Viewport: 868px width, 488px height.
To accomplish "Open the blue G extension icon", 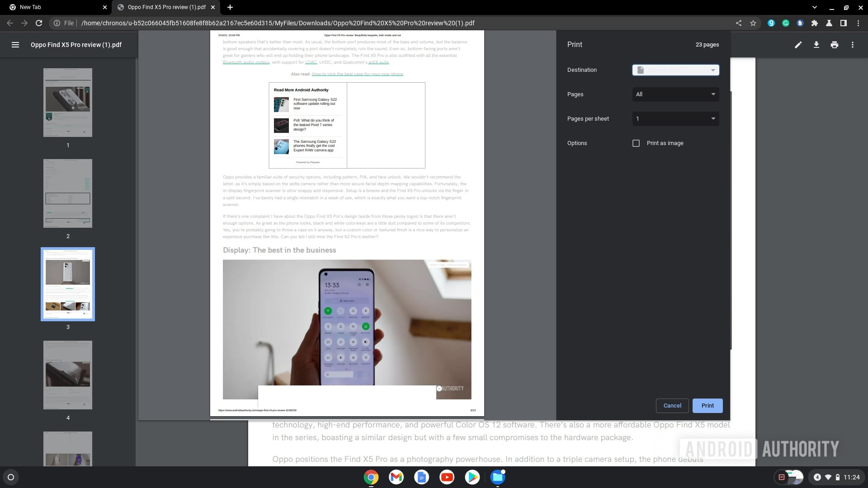I will point(771,23).
